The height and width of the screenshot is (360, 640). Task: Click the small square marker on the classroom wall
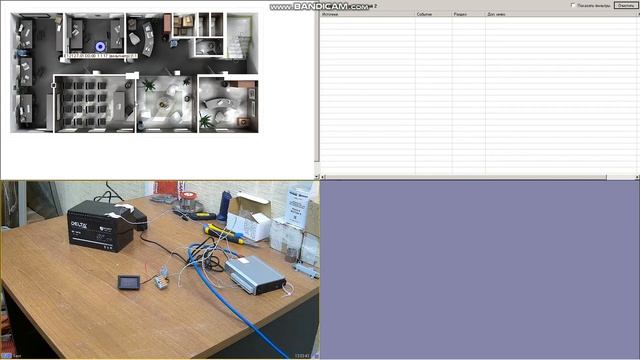point(53,85)
